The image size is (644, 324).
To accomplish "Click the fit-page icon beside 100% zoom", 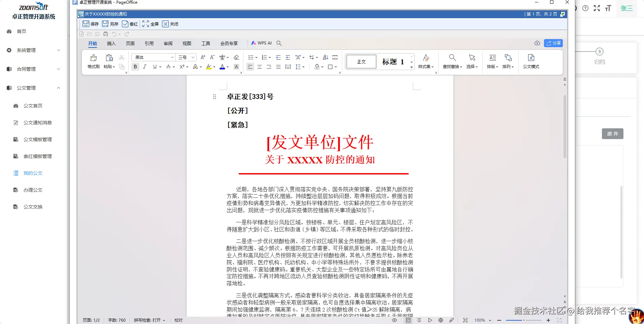I will 465,320.
